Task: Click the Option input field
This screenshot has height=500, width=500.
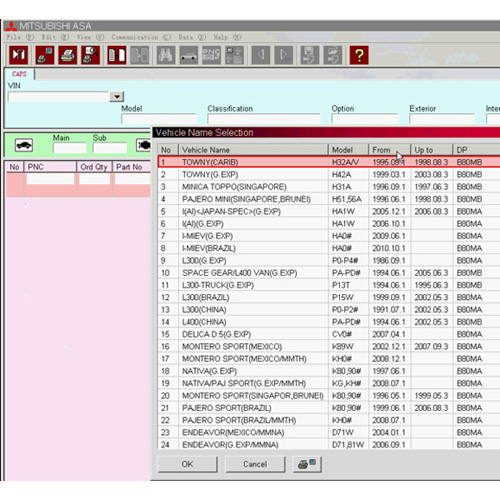Action: pyautogui.click(x=365, y=119)
